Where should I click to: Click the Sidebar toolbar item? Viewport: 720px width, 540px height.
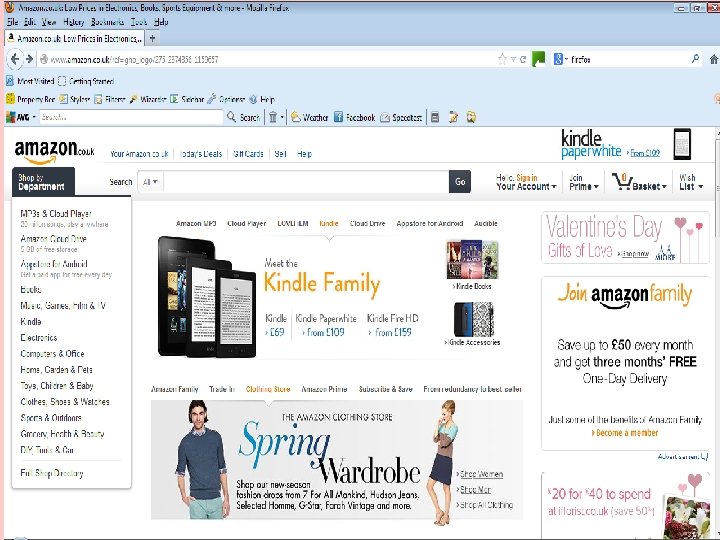click(187, 99)
